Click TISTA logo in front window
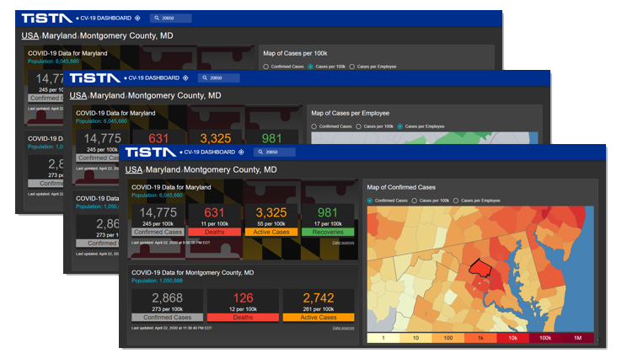Image resolution: width=622 pixels, height=364 pixels. [151, 153]
